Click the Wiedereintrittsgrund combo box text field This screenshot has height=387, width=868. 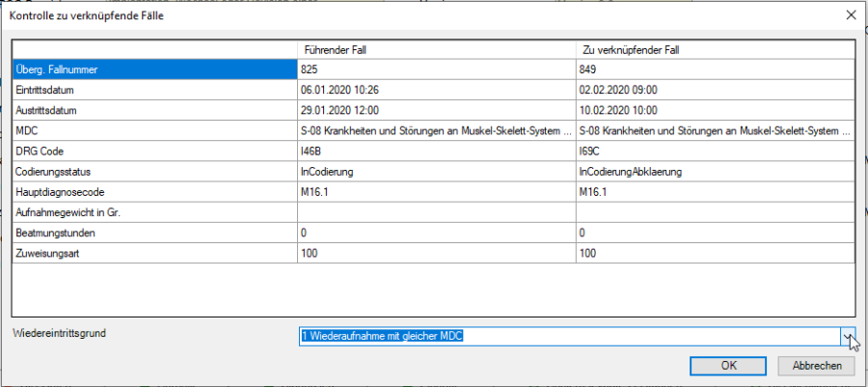click(x=569, y=336)
